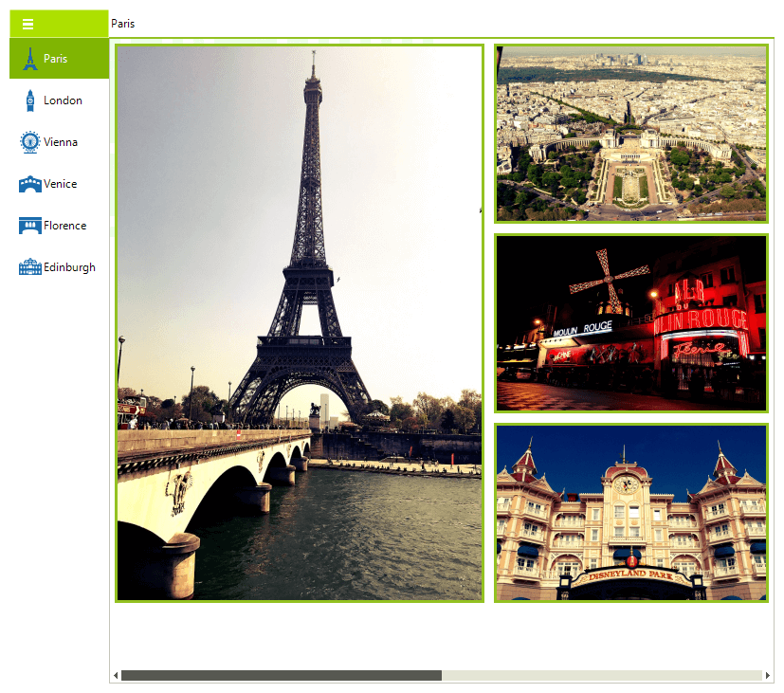The image size is (784, 693).
Task: Select the castle icon beside Edinburgh
Action: (x=30, y=266)
